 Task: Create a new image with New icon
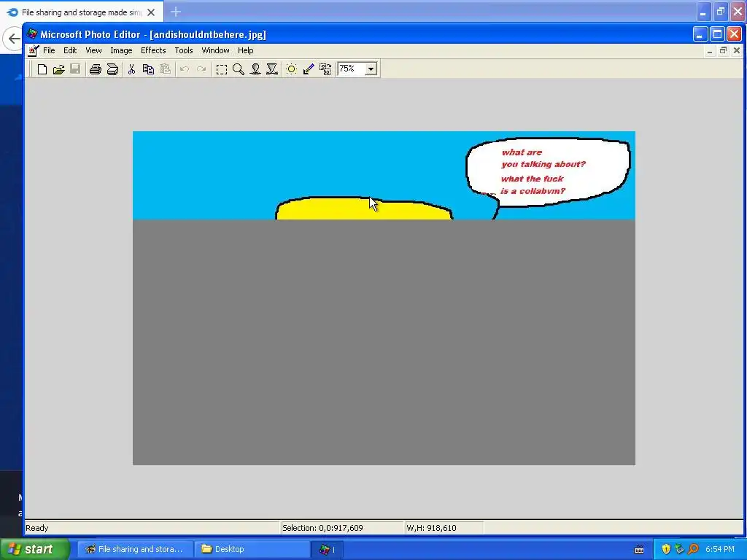pyautogui.click(x=42, y=69)
